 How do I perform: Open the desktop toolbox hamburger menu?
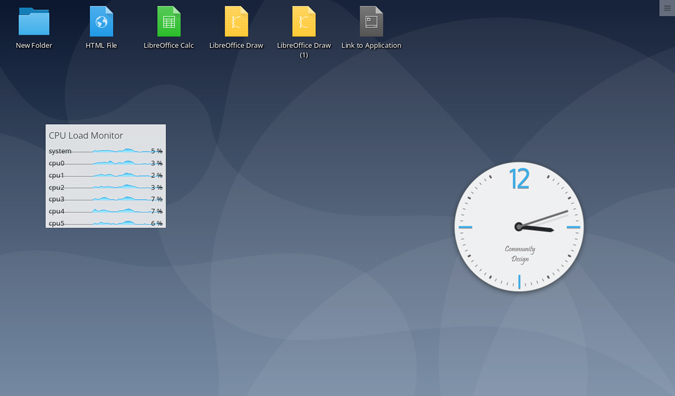(x=667, y=8)
